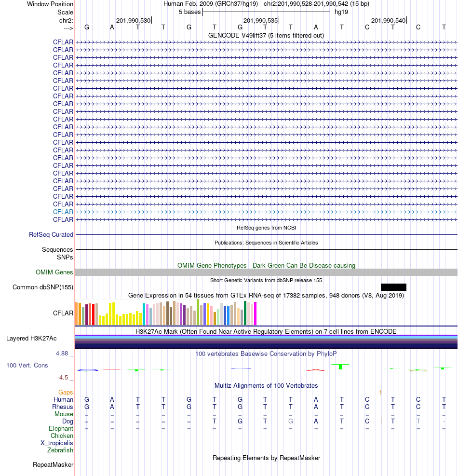The width and height of the screenshot is (458, 476).
Task: Click the orange 1 in the Gaps row
Action: coord(380,393)
